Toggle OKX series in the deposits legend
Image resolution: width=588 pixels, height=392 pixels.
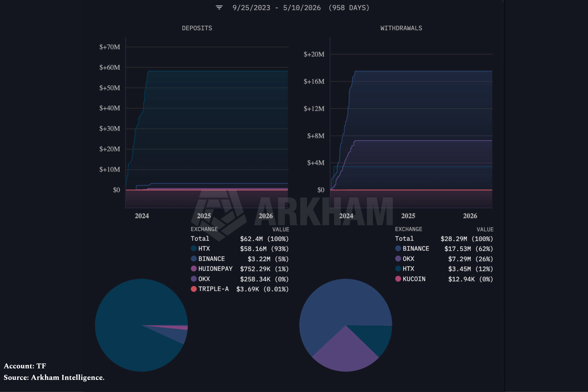(200, 279)
